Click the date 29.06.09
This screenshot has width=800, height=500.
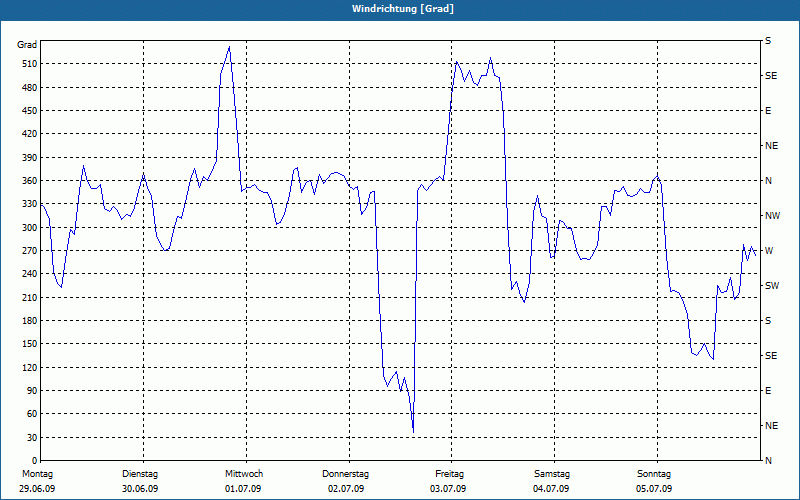tap(37, 489)
